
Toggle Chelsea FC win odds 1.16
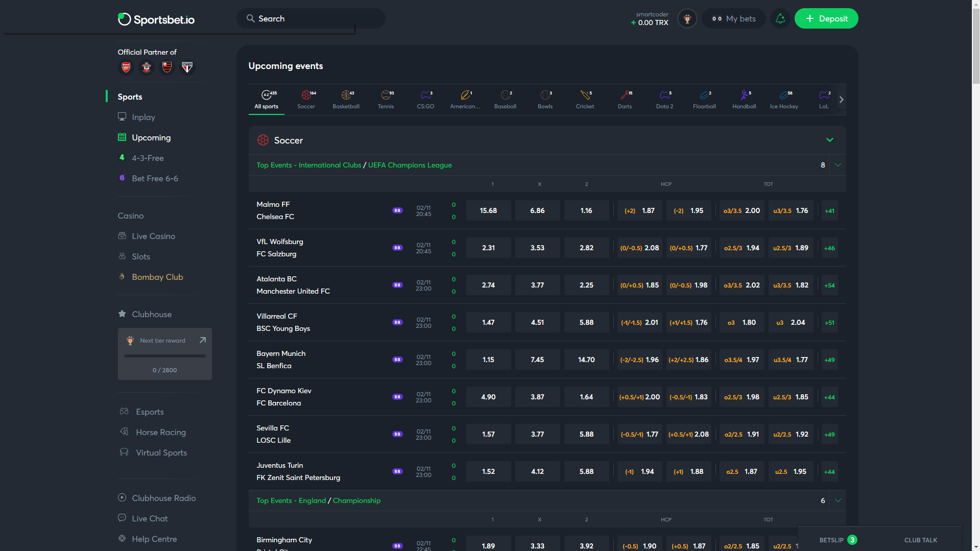point(586,210)
